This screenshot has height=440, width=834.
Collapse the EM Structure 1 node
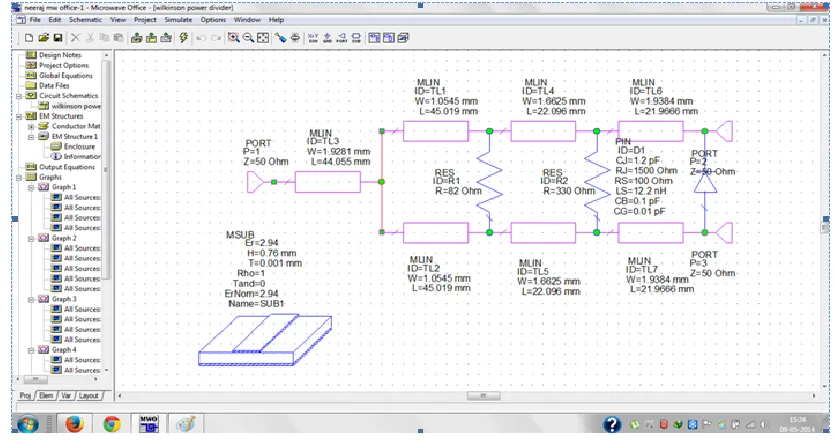coord(31,137)
